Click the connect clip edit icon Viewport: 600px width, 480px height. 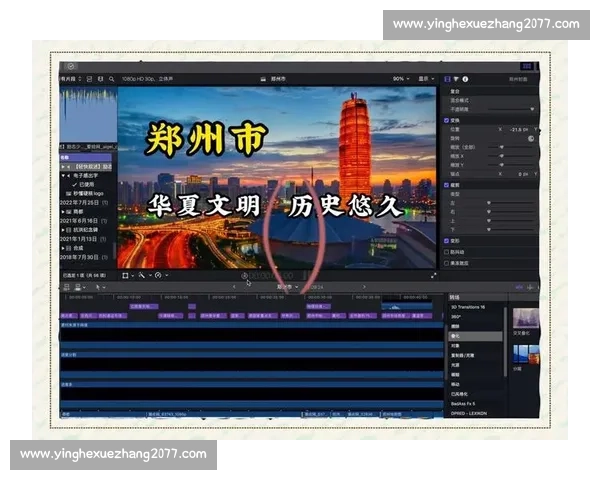[78, 287]
